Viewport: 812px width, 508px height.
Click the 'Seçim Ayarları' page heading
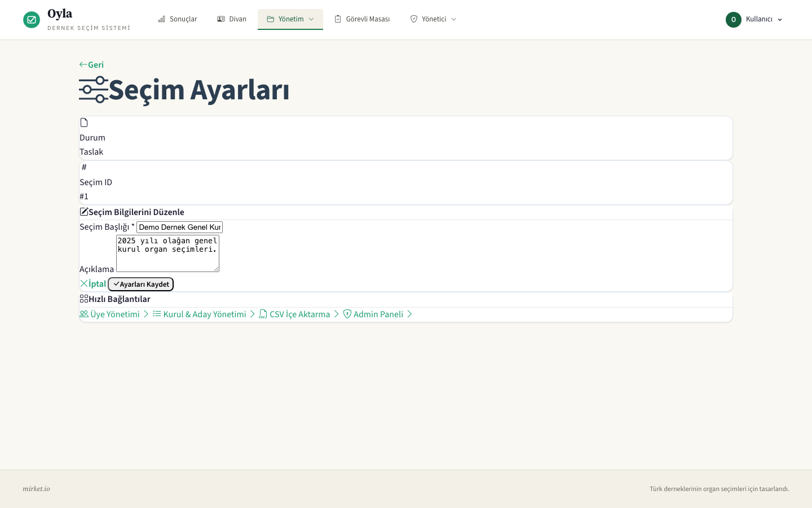click(199, 90)
